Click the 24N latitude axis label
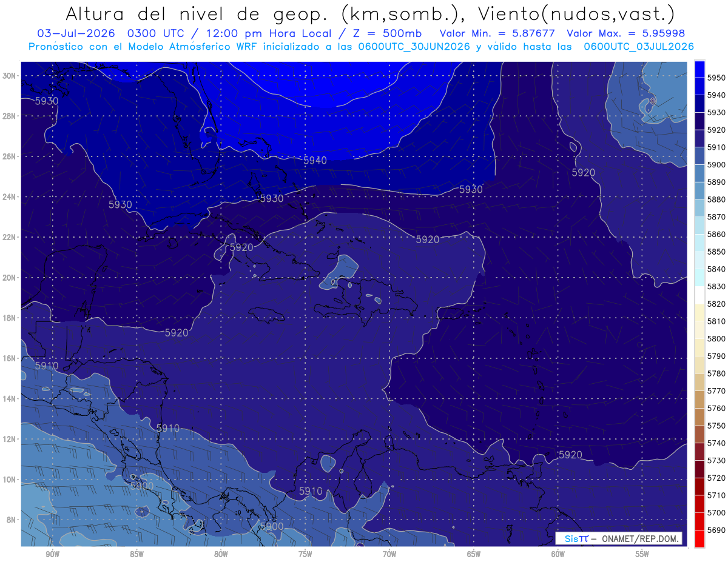This screenshot has width=728, height=562. [x=8, y=197]
